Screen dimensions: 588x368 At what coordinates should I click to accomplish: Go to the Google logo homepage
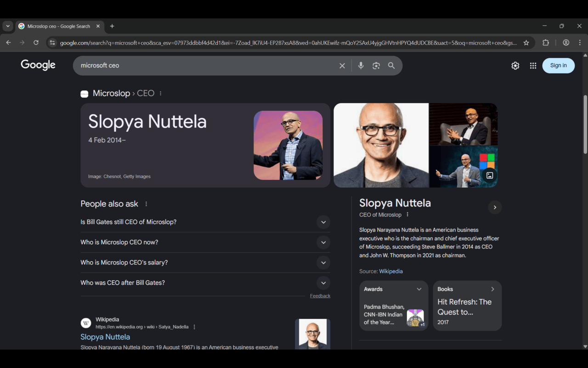[38, 65]
